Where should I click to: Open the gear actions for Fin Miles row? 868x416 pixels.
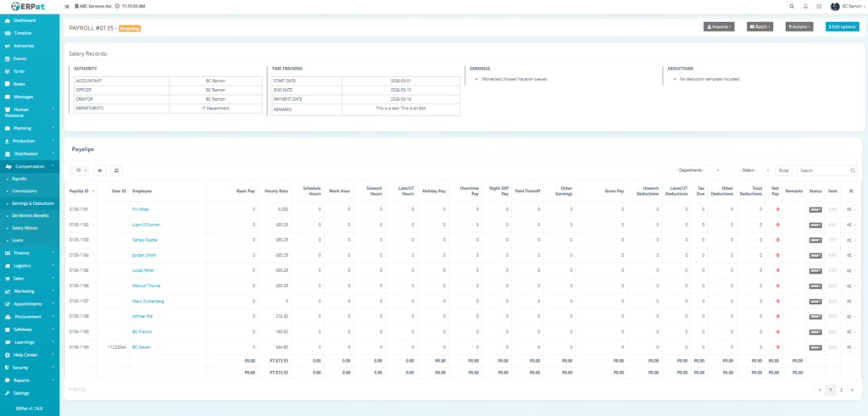(850, 208)
